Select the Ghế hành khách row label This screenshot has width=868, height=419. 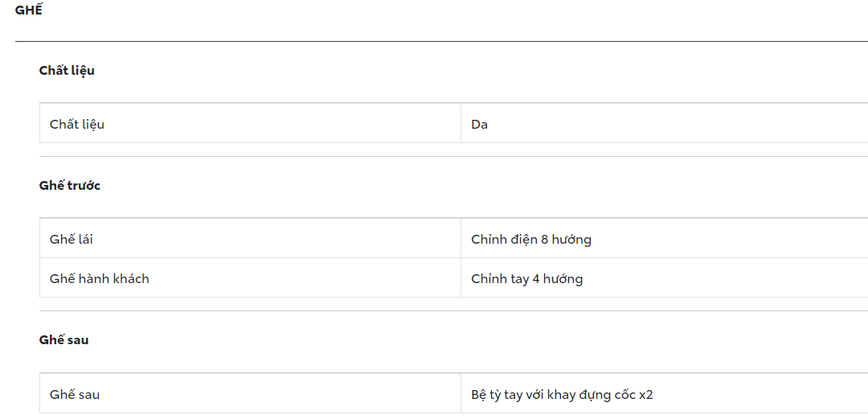coord(100,279)
